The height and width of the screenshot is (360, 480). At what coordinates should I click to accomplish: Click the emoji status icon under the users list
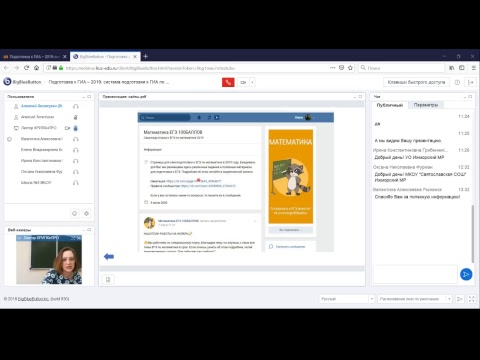[74, 213]
